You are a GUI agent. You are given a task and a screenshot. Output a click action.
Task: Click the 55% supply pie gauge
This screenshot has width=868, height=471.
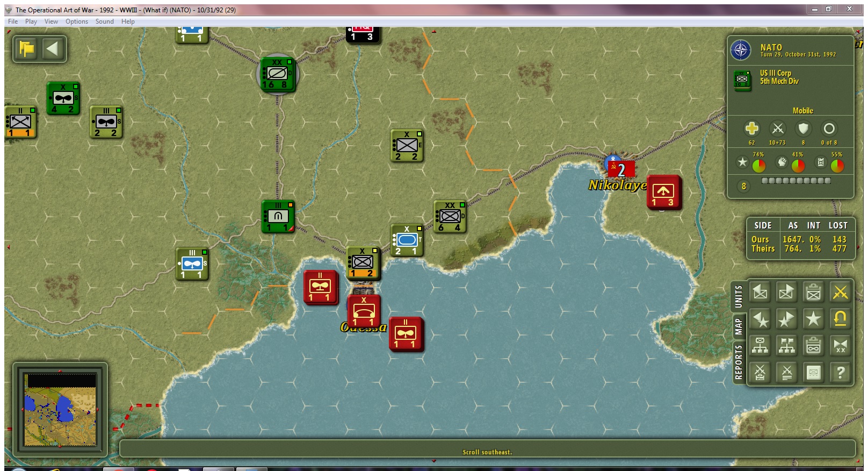(837, 166)
